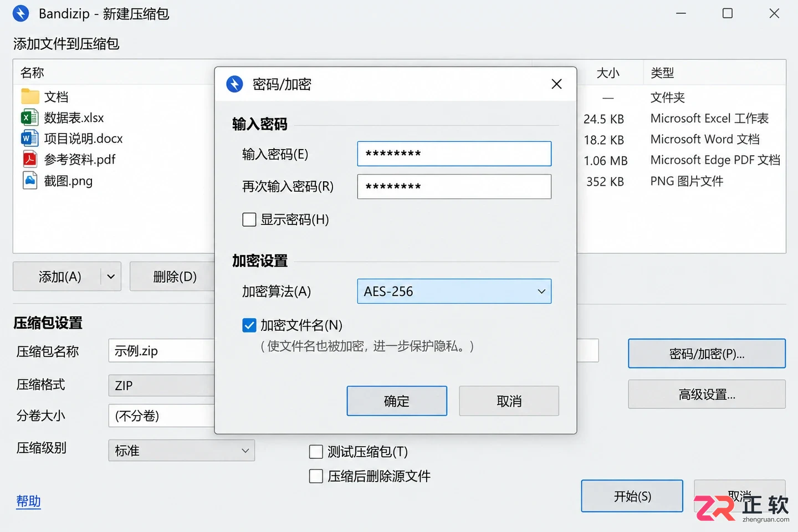Click size value 24.5 KB

point(603,119)
